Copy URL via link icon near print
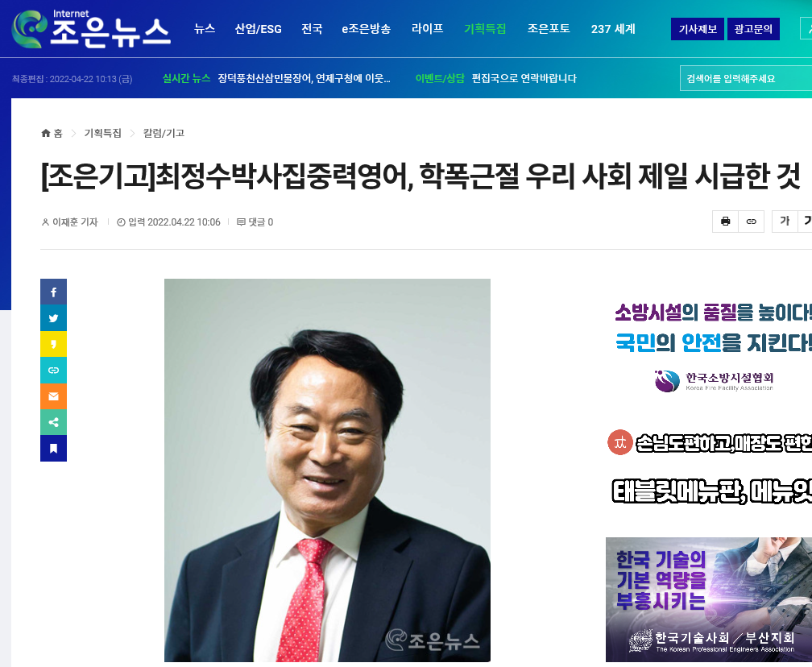 752,222
